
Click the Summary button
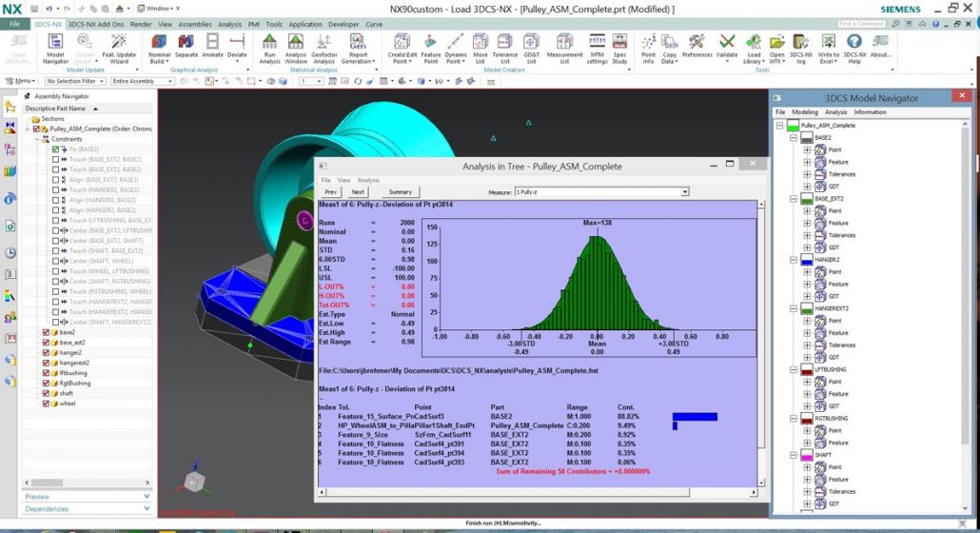coord(400,192)
